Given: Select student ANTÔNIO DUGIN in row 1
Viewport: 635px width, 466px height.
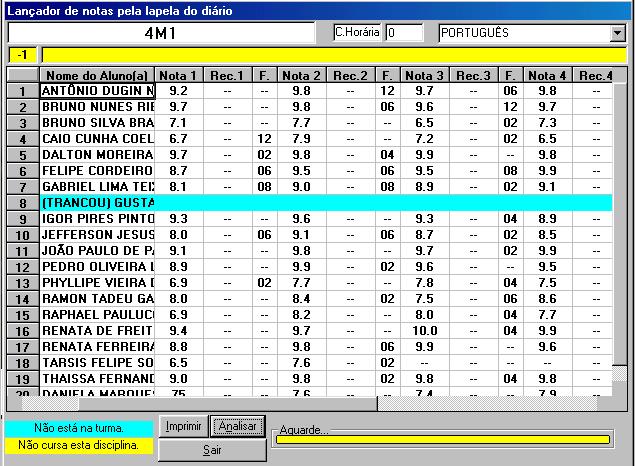Looking at the screenshot, I should pyautogui.click(x=97, y=91).
